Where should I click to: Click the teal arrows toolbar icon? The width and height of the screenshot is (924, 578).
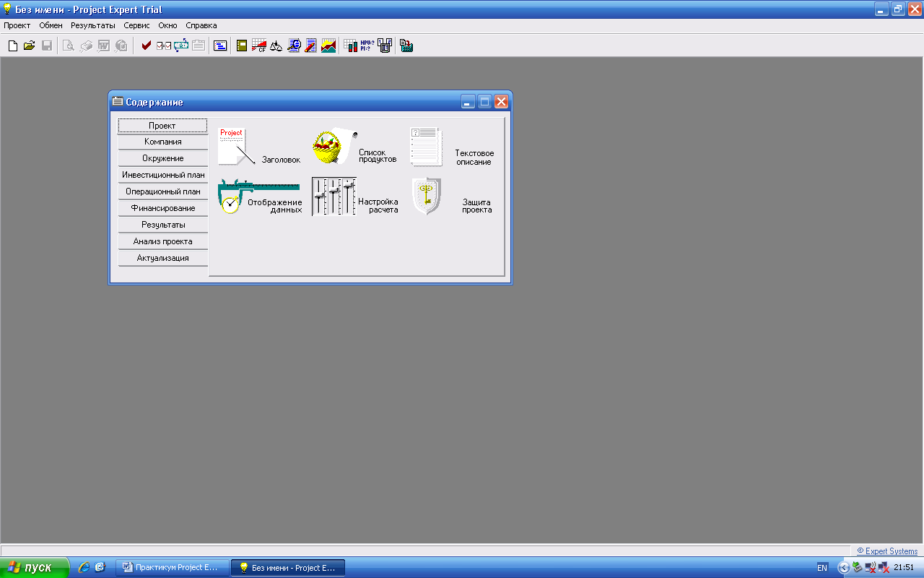click(180, 46)
